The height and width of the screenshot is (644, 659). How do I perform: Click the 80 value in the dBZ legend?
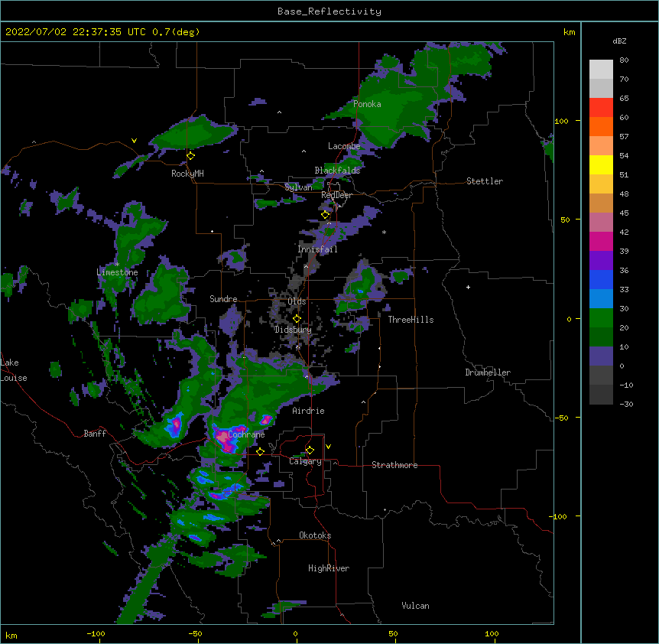point(624,60)
